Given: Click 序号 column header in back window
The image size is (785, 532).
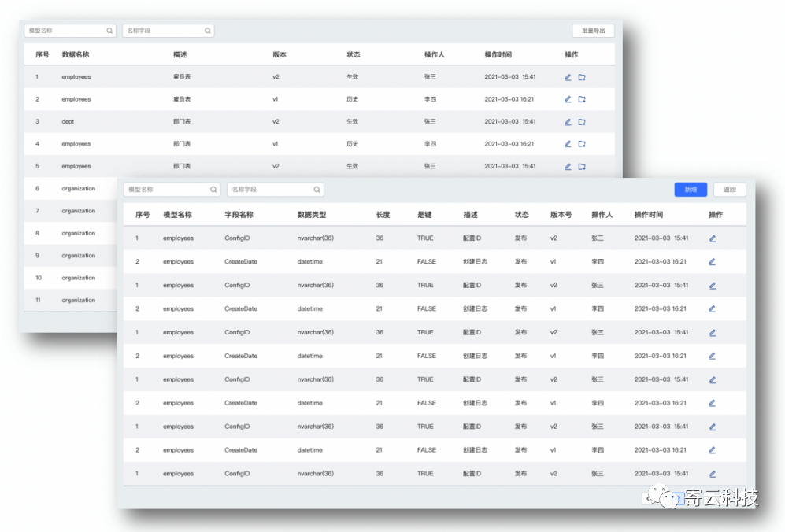Looking at the screenshot, I should pos(42,54).
